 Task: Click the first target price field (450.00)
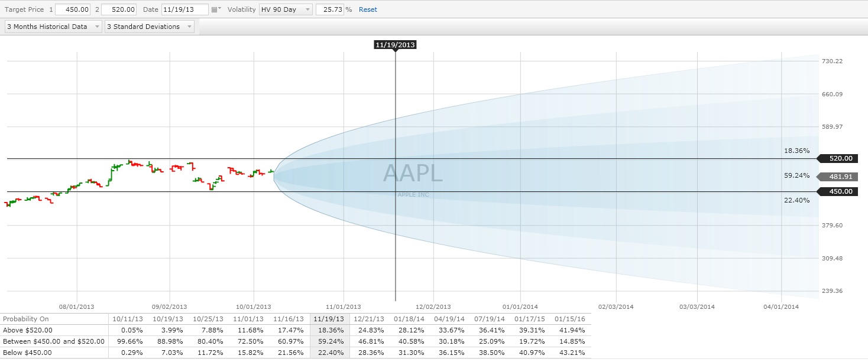click(74, 9)
